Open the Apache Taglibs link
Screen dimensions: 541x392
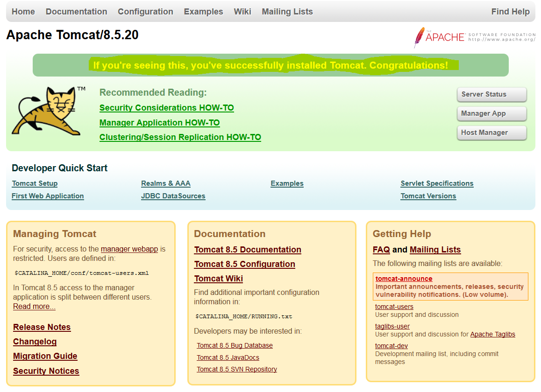click(x=493, y=334)
